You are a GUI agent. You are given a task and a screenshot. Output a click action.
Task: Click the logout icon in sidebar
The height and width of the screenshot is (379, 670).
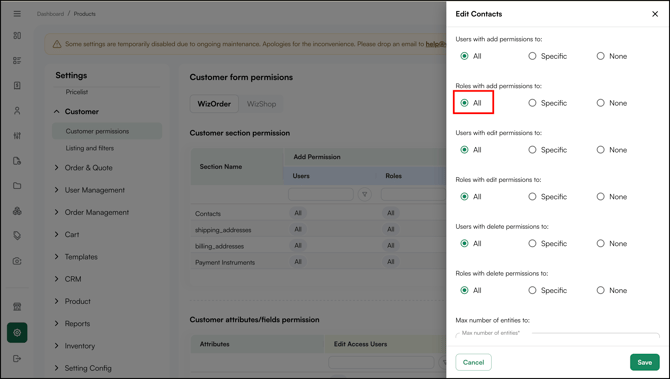(x=17, y=358)
